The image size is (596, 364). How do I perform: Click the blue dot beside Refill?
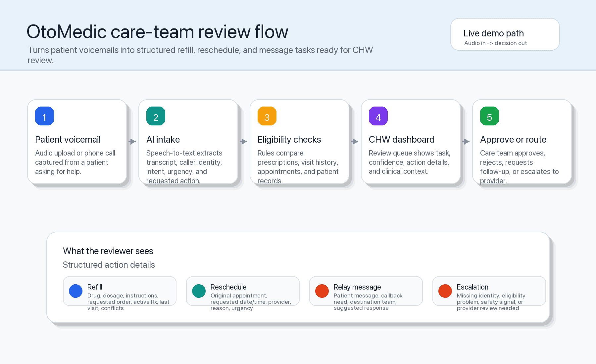click(x=75, y=291)
